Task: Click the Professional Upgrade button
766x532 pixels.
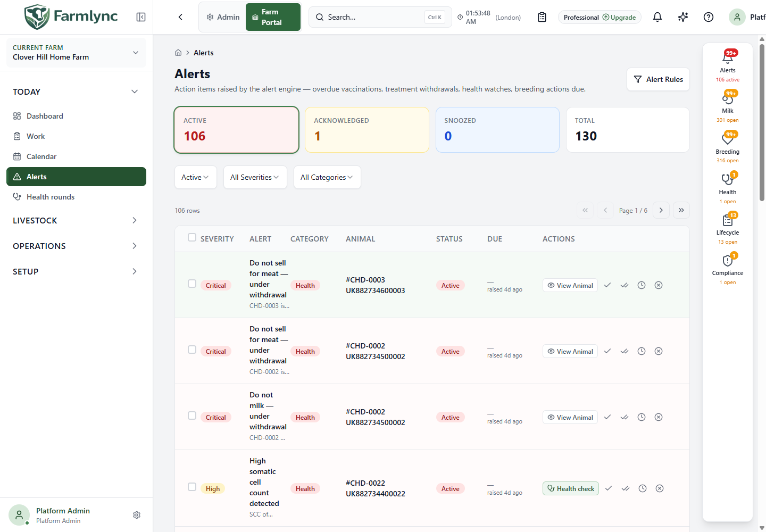Action: (600, 17)
